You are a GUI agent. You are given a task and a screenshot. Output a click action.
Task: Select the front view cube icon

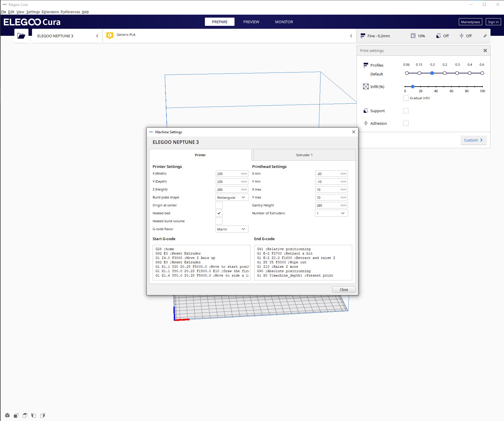[x=16, y=415]
